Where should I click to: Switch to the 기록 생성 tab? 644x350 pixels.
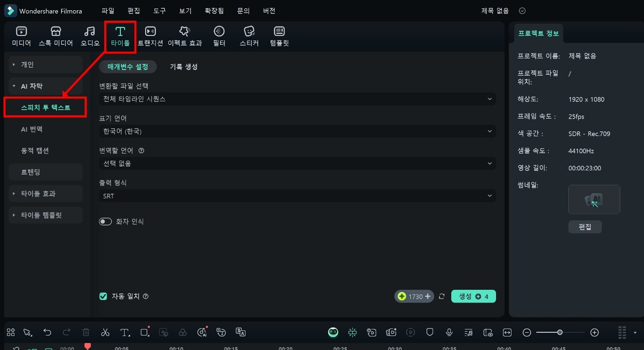[183, 67]
